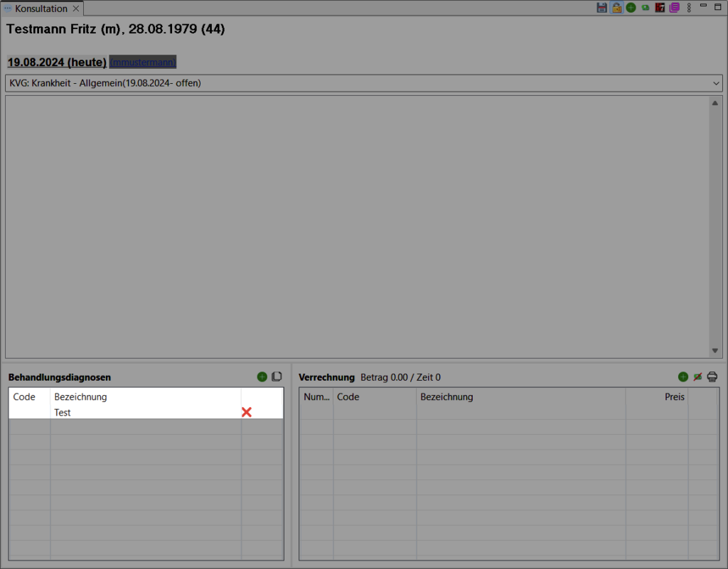Click the save floppy disk icon
This screenshot has height=569, width=728.
(602, 8)
